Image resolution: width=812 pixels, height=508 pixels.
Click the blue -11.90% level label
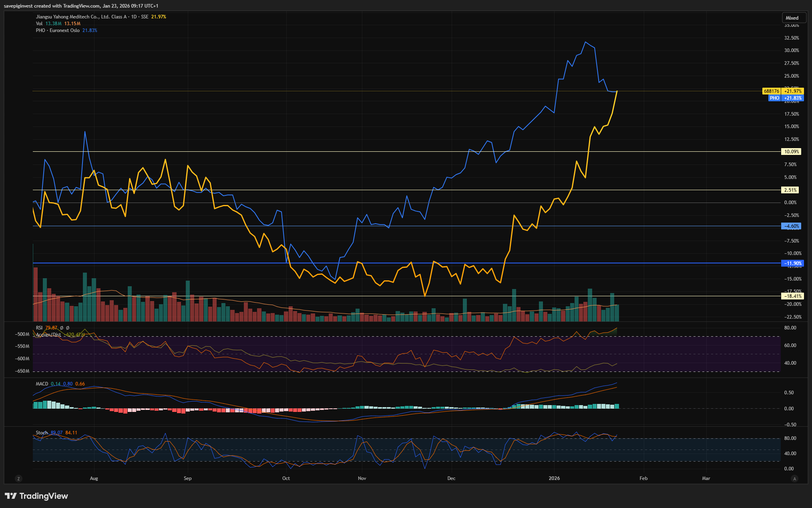792,263
